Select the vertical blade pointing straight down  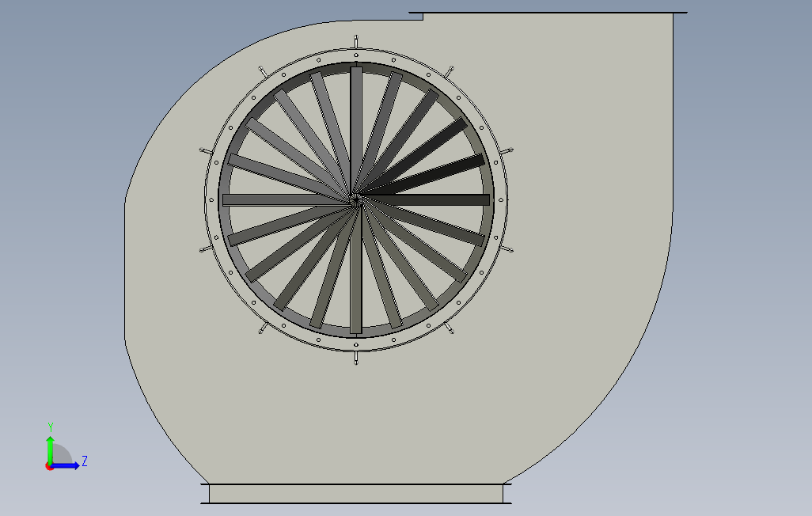tap(356, 269)
